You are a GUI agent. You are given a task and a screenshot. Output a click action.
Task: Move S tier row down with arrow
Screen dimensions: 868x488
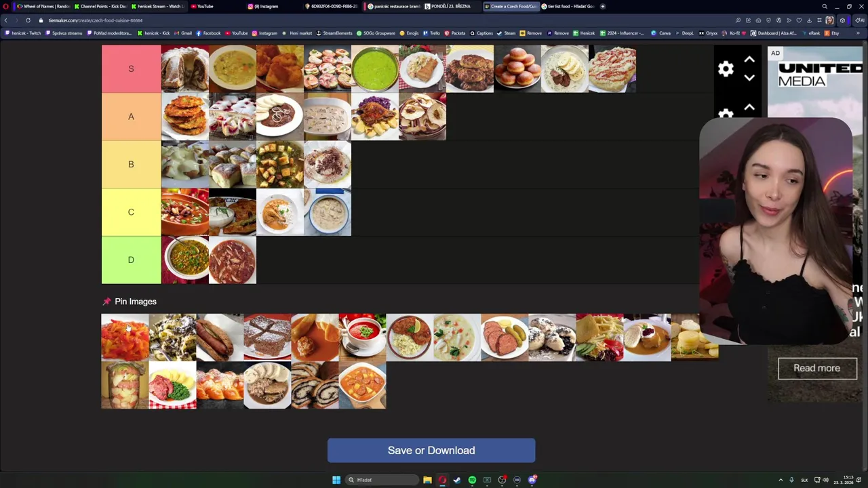click(749, 77)
